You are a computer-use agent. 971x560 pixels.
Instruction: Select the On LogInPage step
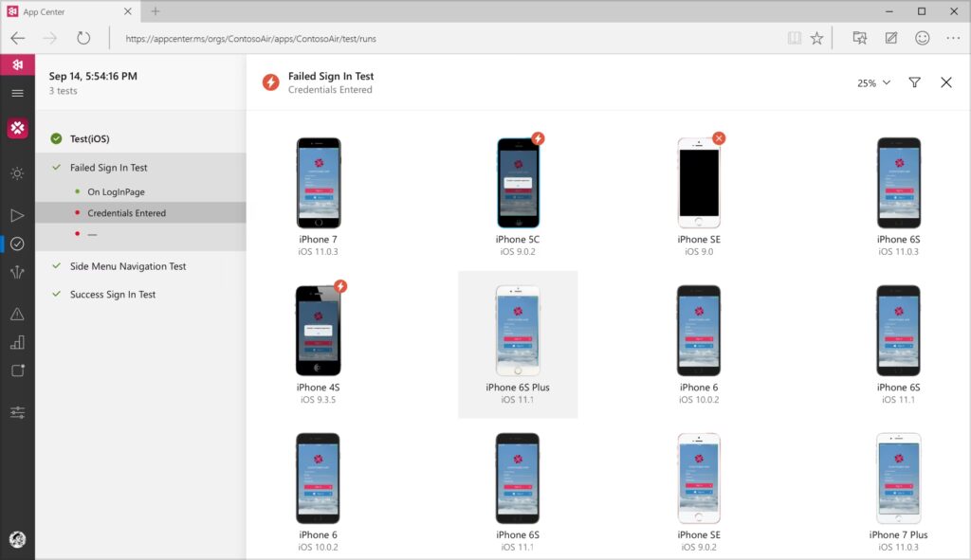(116, 191)
